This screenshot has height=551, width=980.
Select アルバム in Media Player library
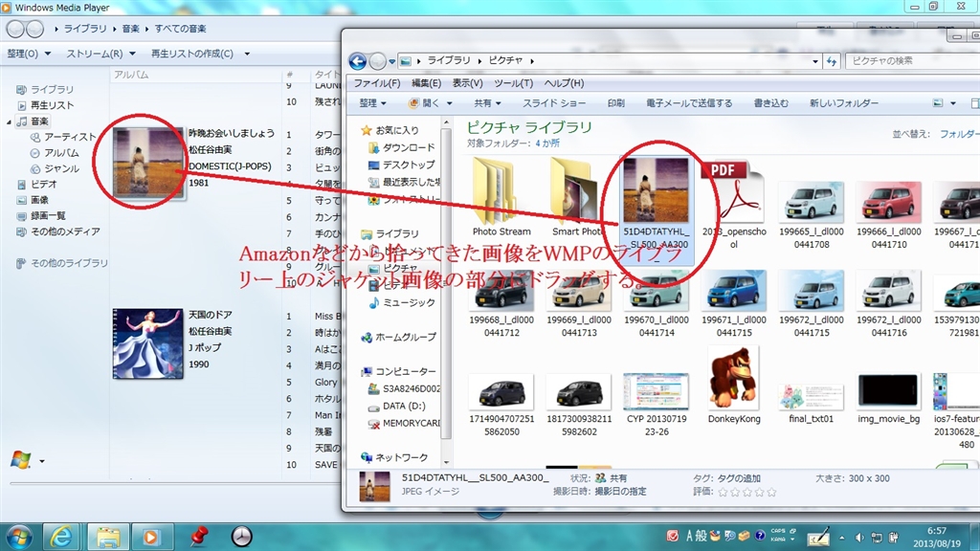(61, 153)
